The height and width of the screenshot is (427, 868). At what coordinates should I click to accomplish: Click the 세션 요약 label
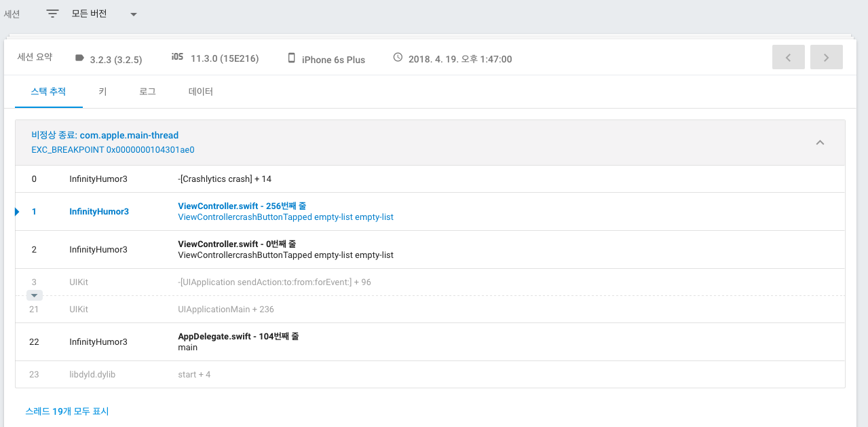pyautogui.click(x=35, y=57)
